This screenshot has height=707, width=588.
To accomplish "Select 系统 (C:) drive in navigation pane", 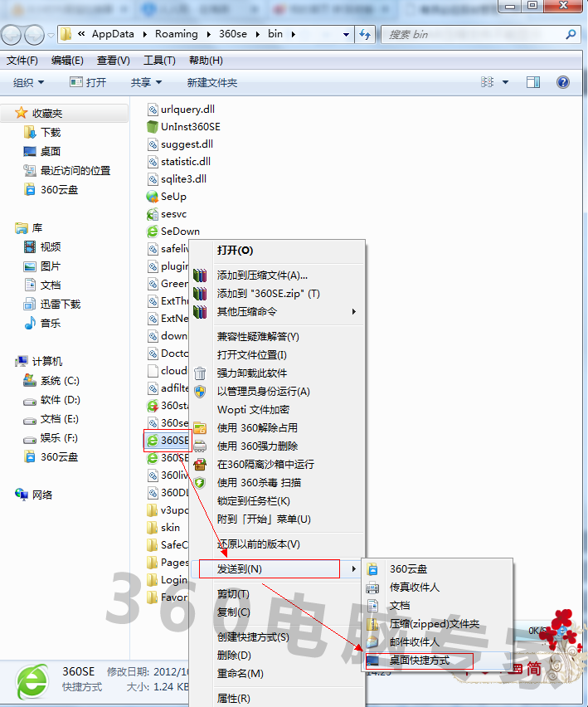I will click(x=59, y=381).
